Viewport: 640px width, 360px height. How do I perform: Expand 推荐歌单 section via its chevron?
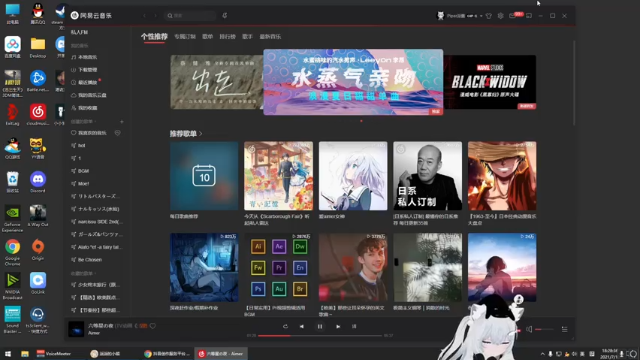point(200,133)
